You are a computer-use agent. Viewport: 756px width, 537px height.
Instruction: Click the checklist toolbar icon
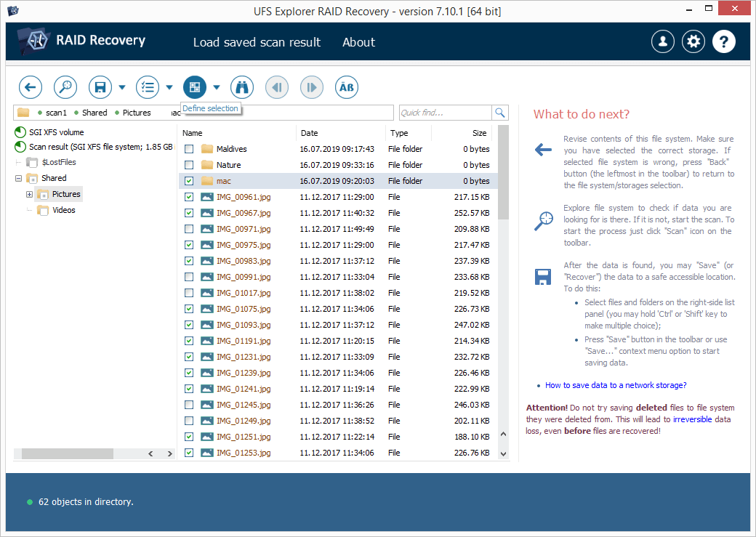[148, 87]
